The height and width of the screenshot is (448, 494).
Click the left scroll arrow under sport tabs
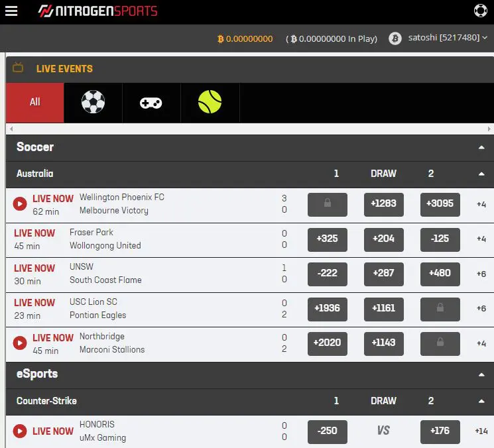tap(11, 129)
